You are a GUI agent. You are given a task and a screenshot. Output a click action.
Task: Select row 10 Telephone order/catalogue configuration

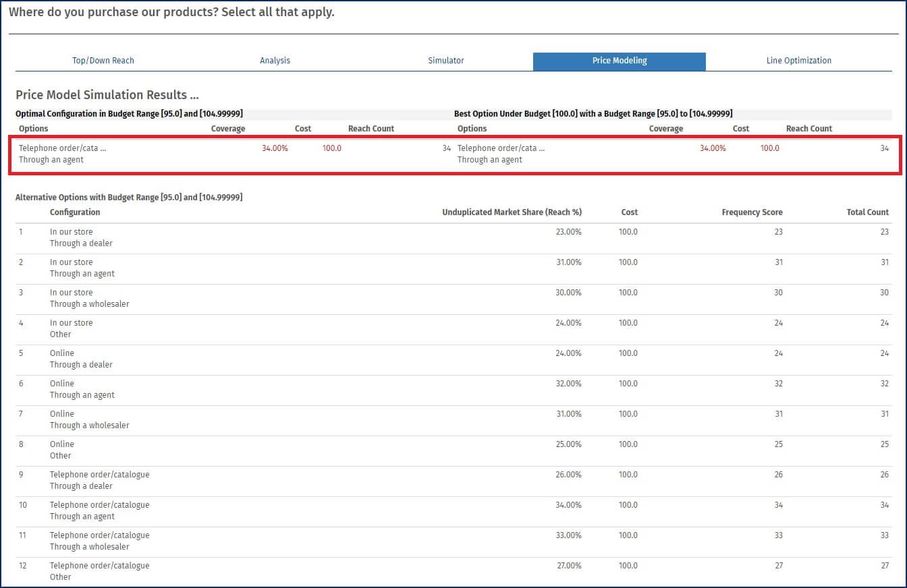point(99,510)
